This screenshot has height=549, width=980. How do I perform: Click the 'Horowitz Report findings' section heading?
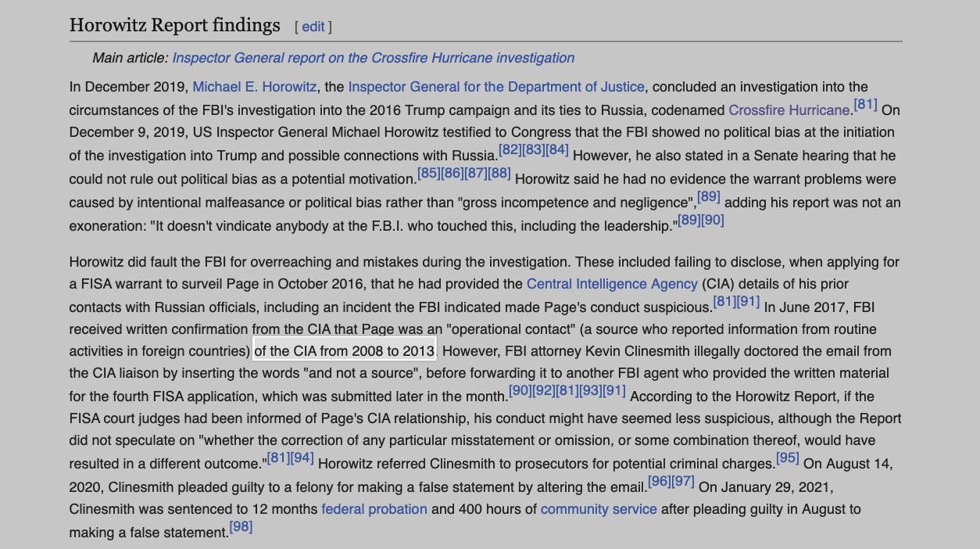tap(175, 25)
